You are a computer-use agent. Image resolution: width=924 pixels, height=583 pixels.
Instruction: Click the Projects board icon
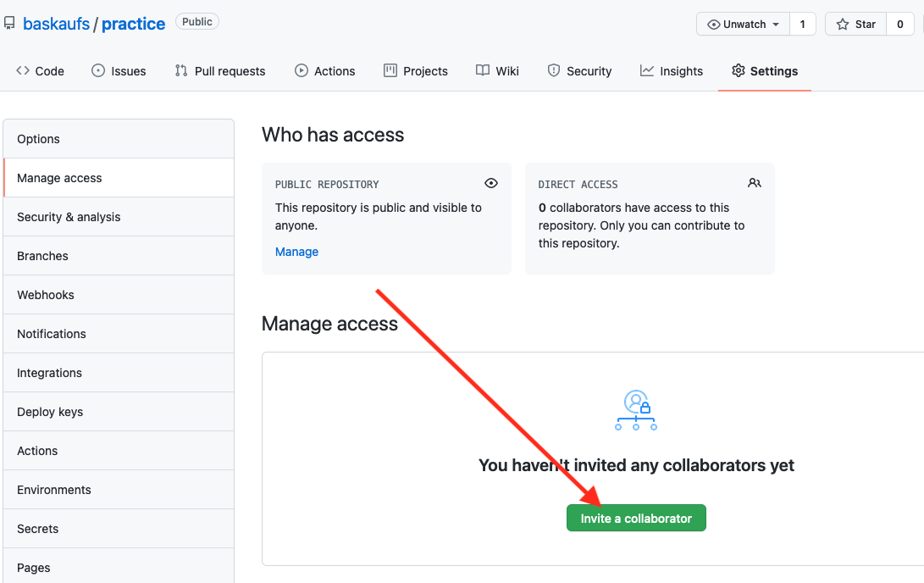(x=390, y=70)
